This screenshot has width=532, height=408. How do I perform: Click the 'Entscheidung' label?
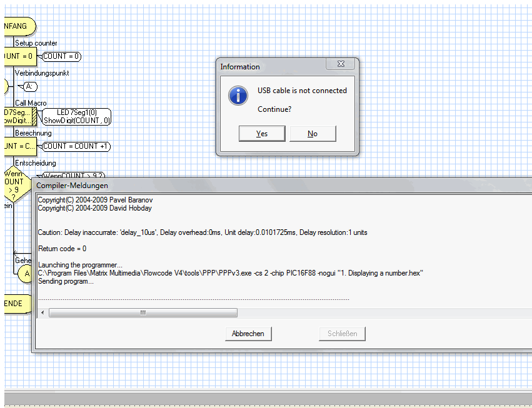coord(35,163)
